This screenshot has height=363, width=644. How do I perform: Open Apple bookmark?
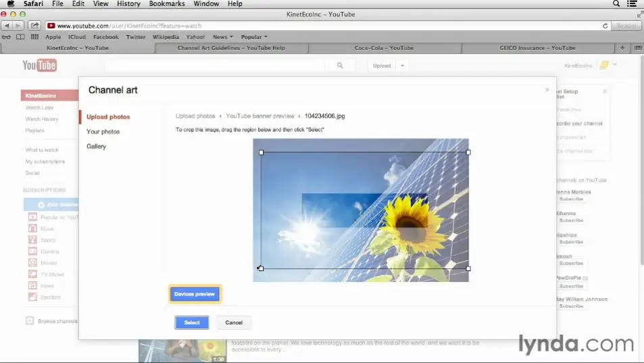point(53,37)
